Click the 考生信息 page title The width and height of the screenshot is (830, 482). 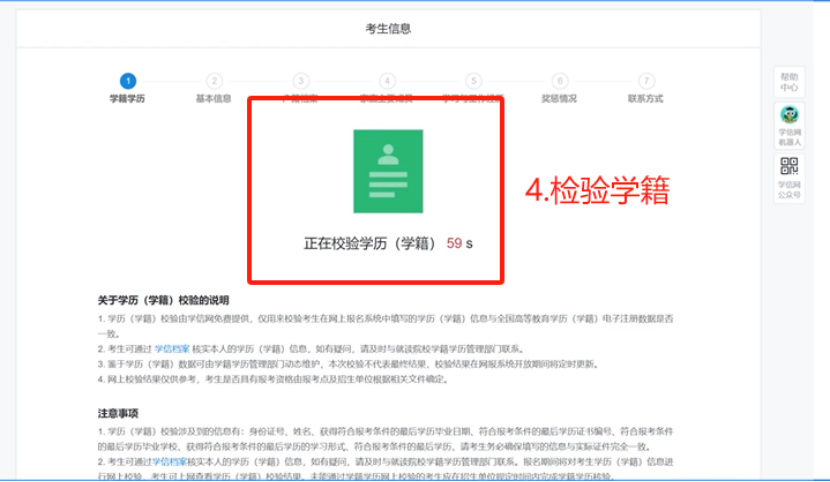click(388, 29)
